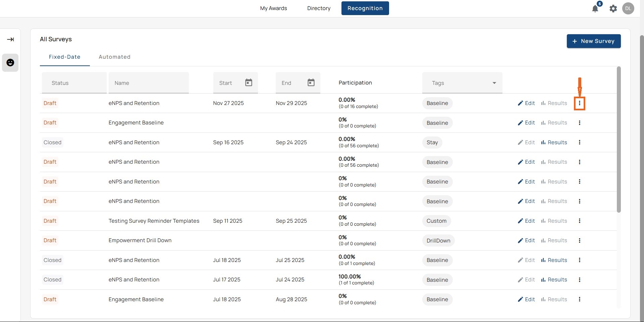Viewport: 644px width, 322px height.
Task: Click the Custom tag chip
Action: coord(436,221)
